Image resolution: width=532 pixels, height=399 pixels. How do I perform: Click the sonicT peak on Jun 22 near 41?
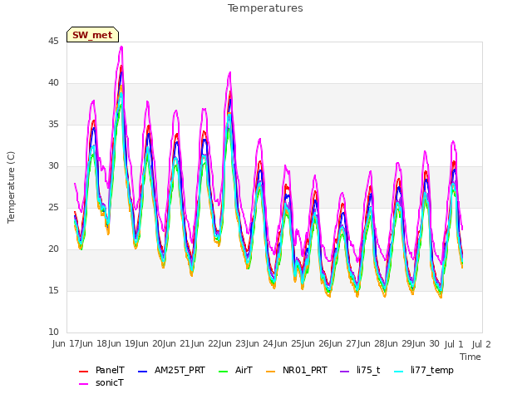point(230,72)
